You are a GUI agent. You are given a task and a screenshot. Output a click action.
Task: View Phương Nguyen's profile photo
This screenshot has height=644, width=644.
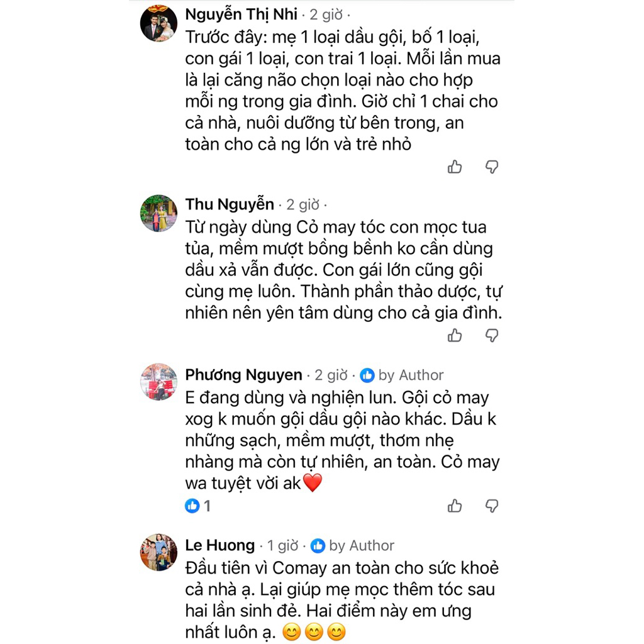(158, 382)
